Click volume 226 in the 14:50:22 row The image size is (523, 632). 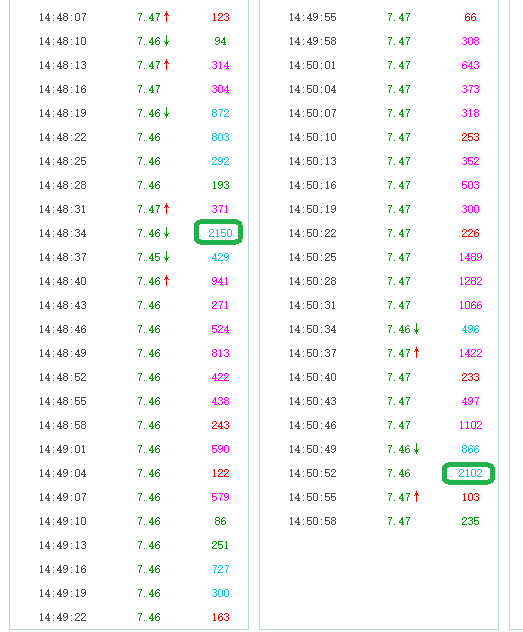click(470, 233)
